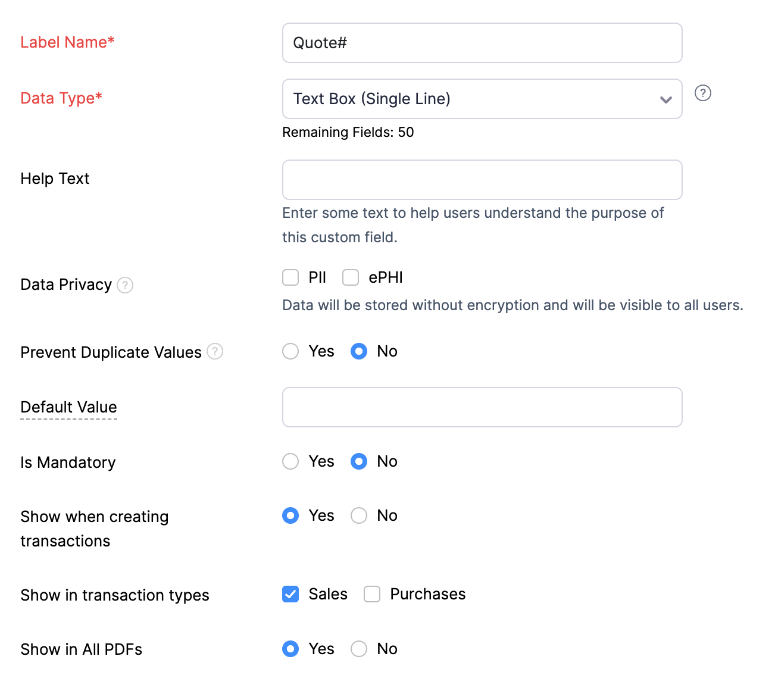The image size is (775, 700).
Task: Click the Prevent Duplicate Values help icon
Action: [x=215, y=352]
